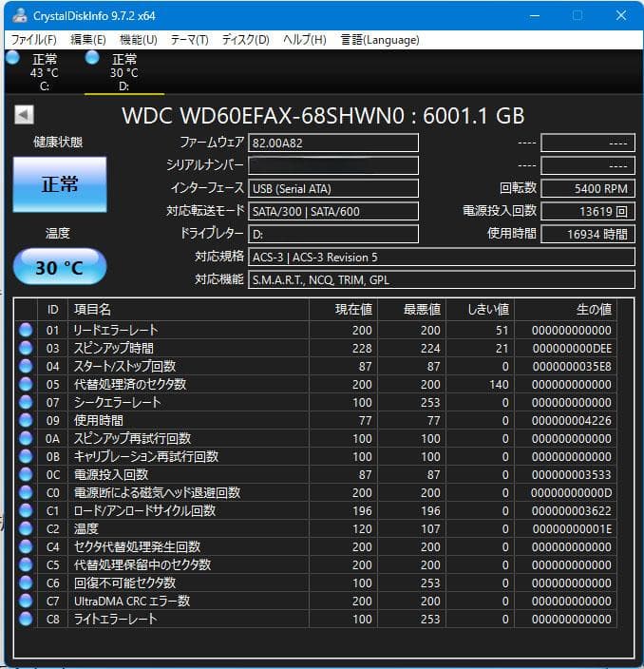644x669 pixels.
Task: Click the C: drive blue status orb
Action: point(12,57)
